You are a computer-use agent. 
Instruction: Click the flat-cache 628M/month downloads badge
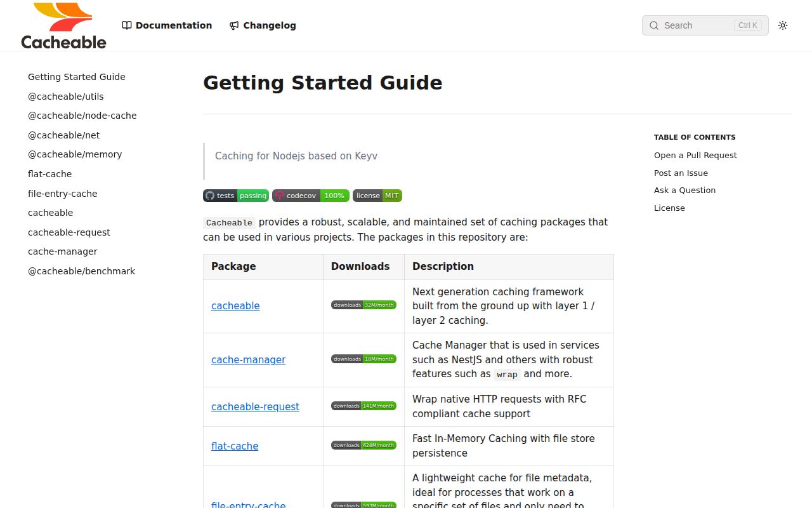(x=363, y=445)
